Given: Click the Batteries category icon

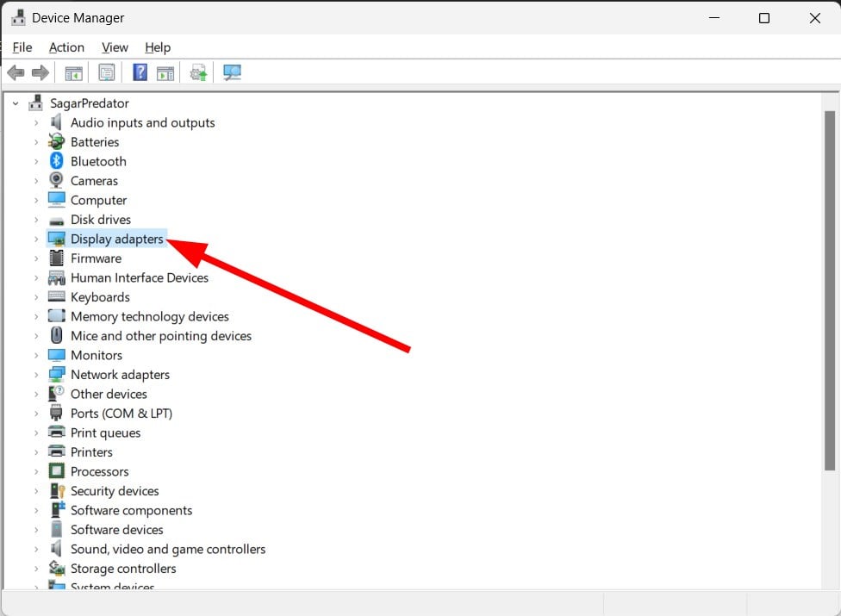Looking at the screenshot, I should (x=56, y=141).
